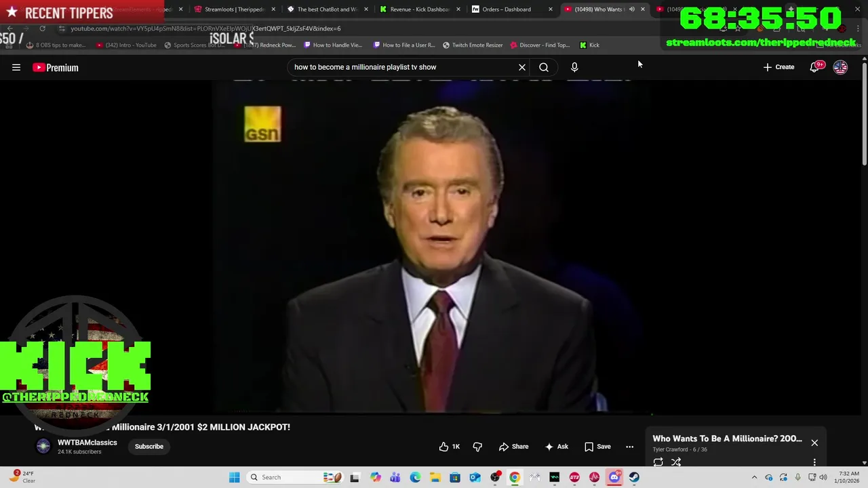Open Microsoft Edge from taskbar

click(x=415, y=477)
